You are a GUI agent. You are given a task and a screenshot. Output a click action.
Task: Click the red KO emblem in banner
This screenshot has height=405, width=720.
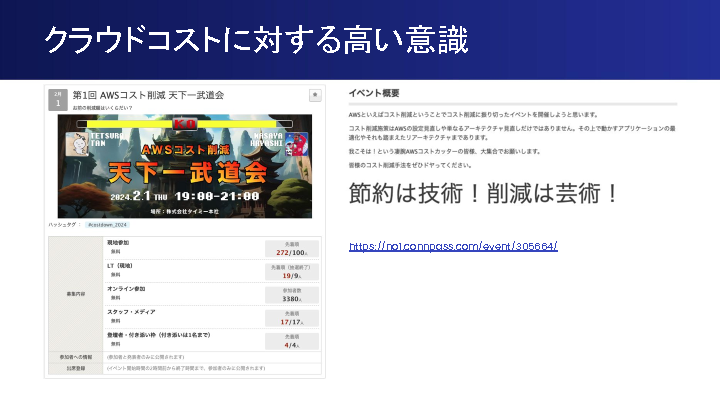click(x=184, y=122)
